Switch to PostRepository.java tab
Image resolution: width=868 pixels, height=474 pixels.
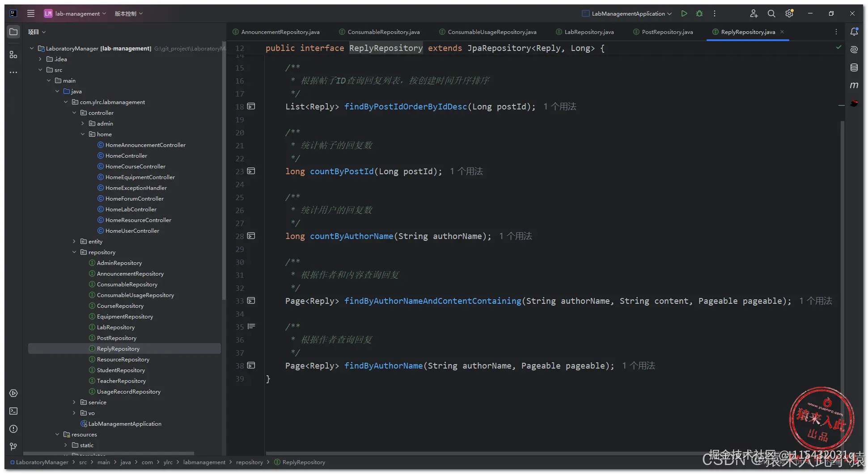coord(663,32)
